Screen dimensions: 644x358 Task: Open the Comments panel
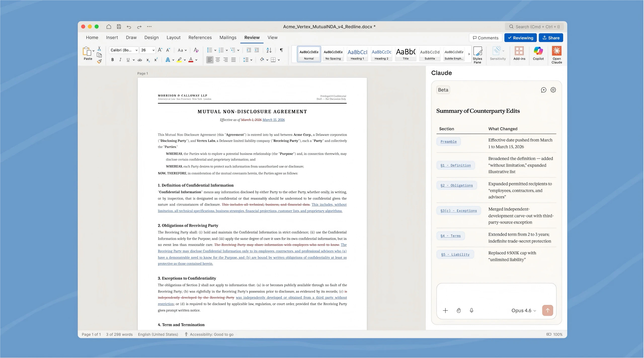(485, 38)
